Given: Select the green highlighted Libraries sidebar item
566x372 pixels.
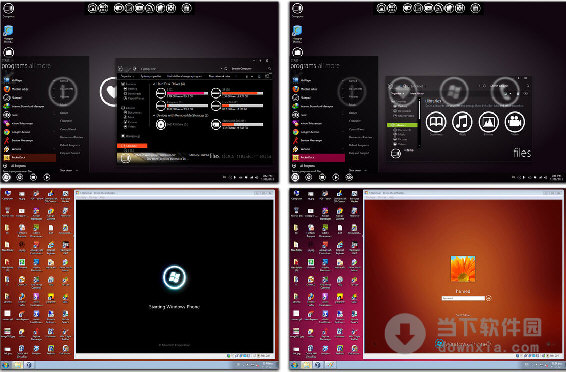Looking at the screenshot, I should click(x=402, y=125).
